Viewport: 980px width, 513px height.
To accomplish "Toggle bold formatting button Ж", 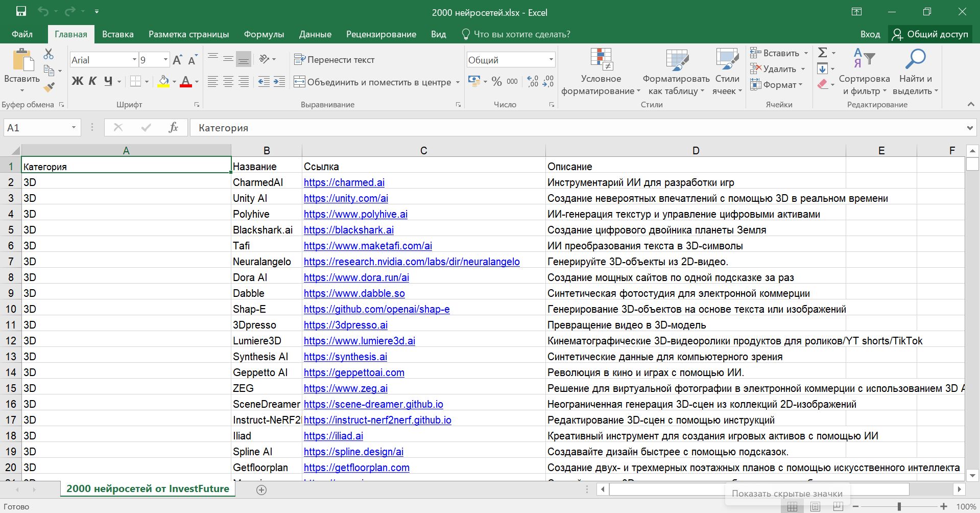I will tap(77, 81).
